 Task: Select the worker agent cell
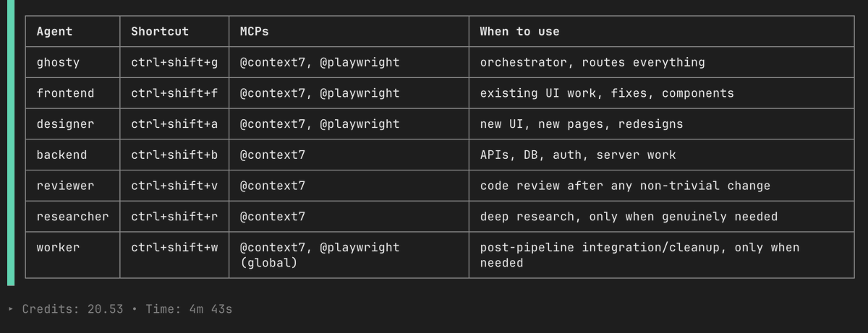click(x=72, y=255)
